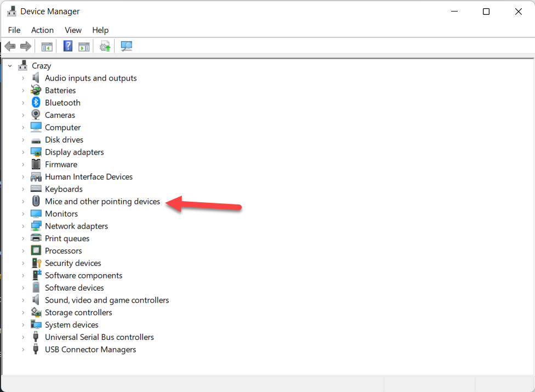Select the Human Interface Devices item
This screenshot has width=535, height=392.
point(89,177)
